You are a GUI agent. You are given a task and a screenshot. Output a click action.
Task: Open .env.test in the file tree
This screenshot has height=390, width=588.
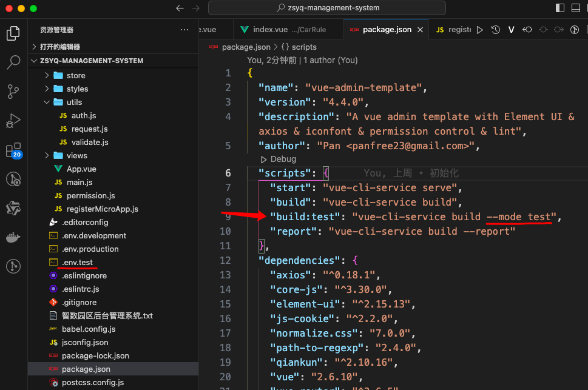click(x=113, y=262)
